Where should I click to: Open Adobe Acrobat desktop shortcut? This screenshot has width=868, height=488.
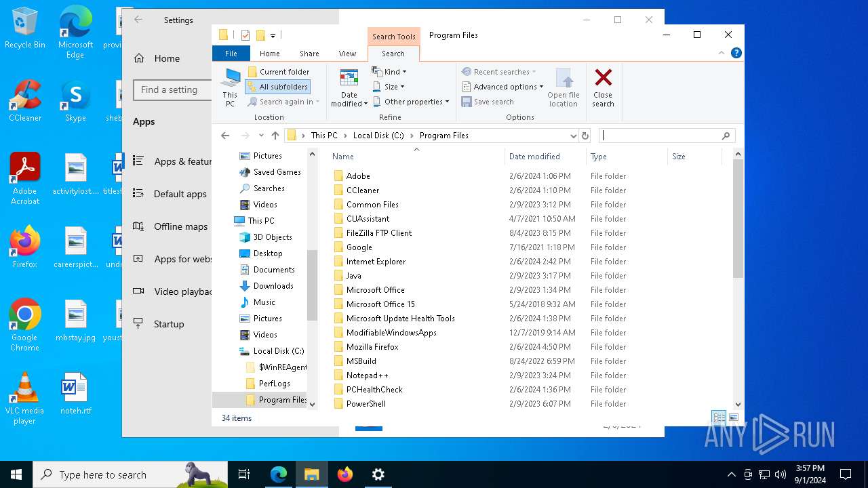25,178
